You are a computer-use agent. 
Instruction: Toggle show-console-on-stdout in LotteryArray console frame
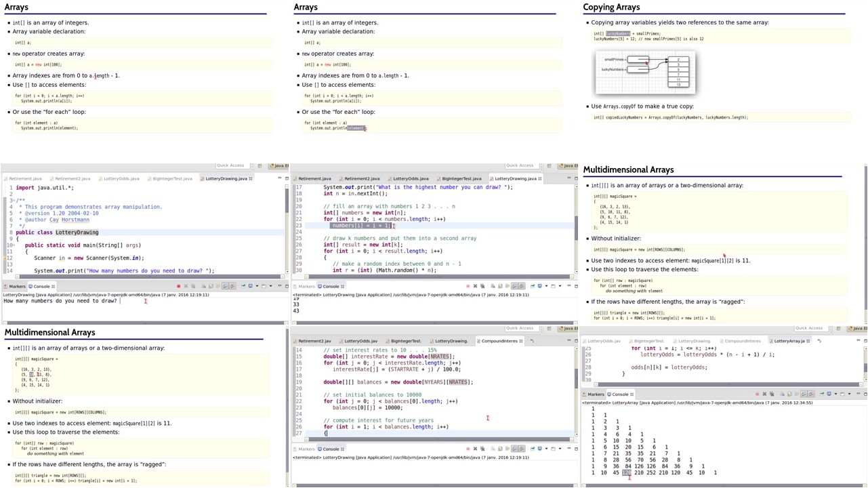coord(804,394)
